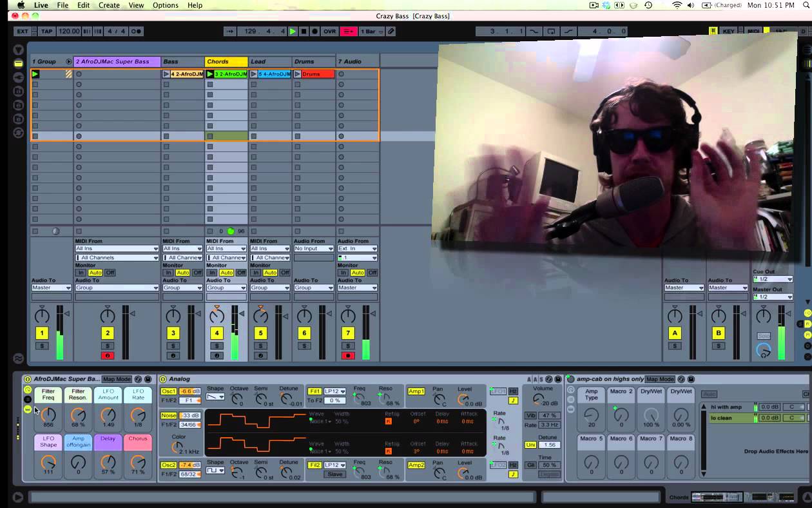Image resolution: width=812 pixels, height=508 pixels.
Task: Solo track 1 with S button
Action: 42,346
